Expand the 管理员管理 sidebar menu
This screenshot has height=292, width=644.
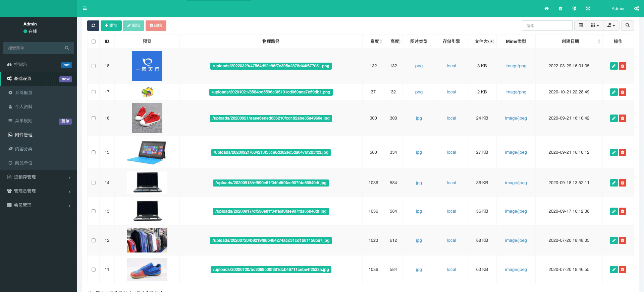pos(39,191)
